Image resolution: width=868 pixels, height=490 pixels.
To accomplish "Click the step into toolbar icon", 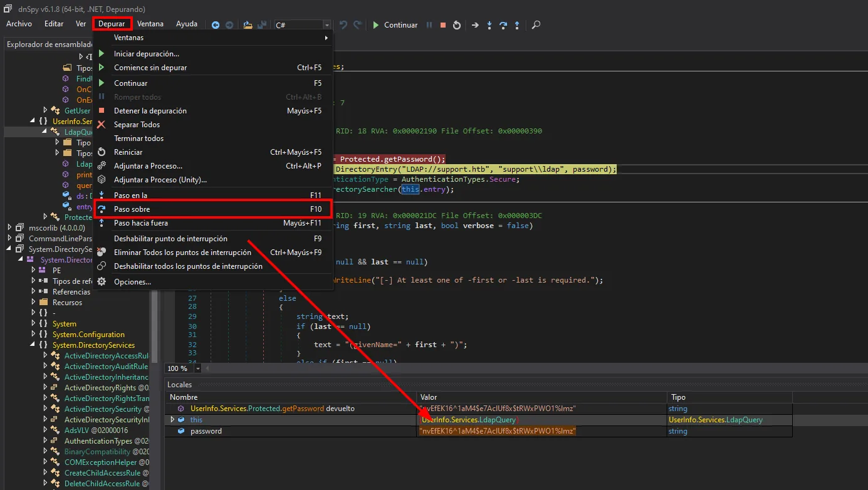I will coord(489,25).
